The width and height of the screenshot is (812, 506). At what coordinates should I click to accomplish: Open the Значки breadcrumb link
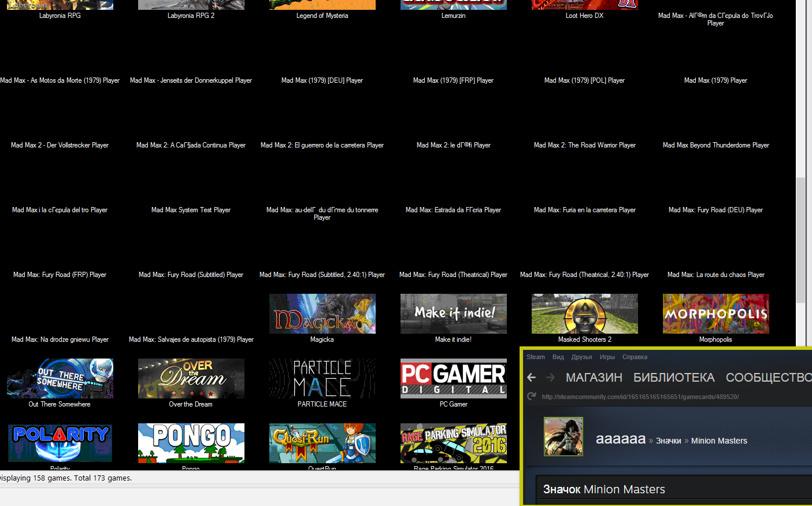[669, 441]
